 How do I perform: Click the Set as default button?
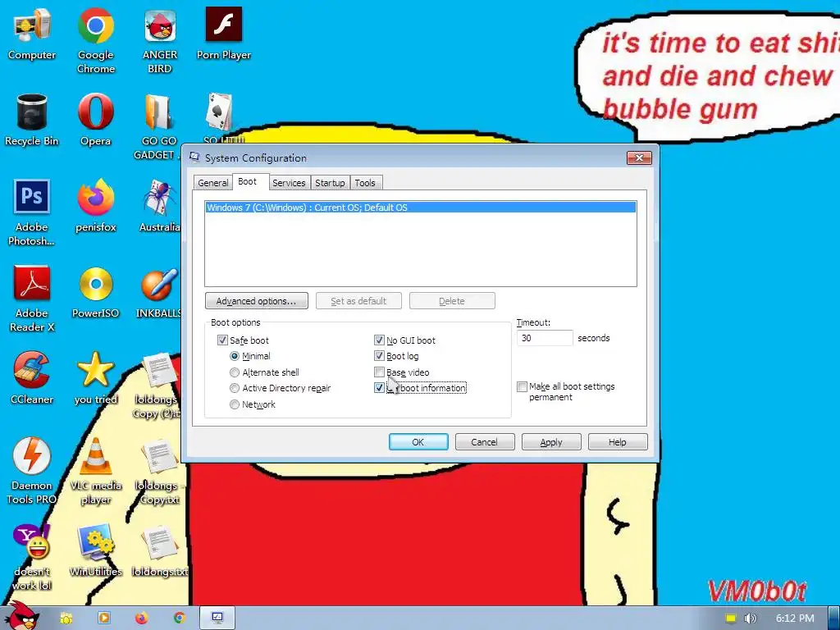[358, 301]
